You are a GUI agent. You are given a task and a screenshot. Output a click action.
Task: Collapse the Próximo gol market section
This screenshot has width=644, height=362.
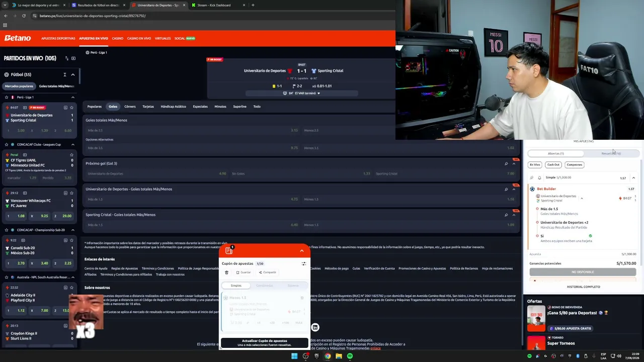(514, 163)
